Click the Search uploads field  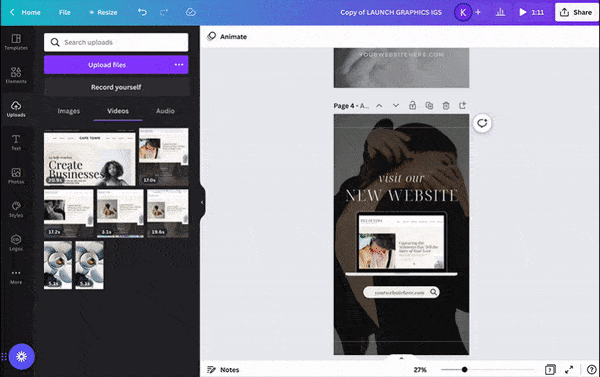pos(116,42)
